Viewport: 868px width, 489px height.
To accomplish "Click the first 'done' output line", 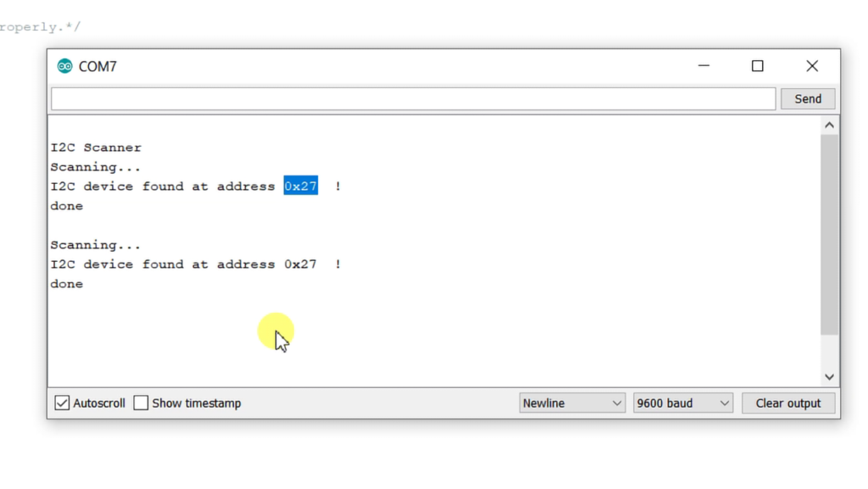I will coord(67,206).
